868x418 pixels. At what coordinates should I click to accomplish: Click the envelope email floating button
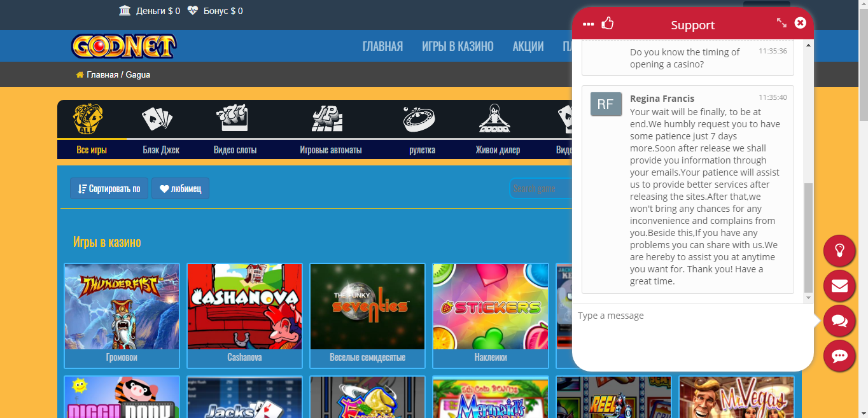coord(839,286)
